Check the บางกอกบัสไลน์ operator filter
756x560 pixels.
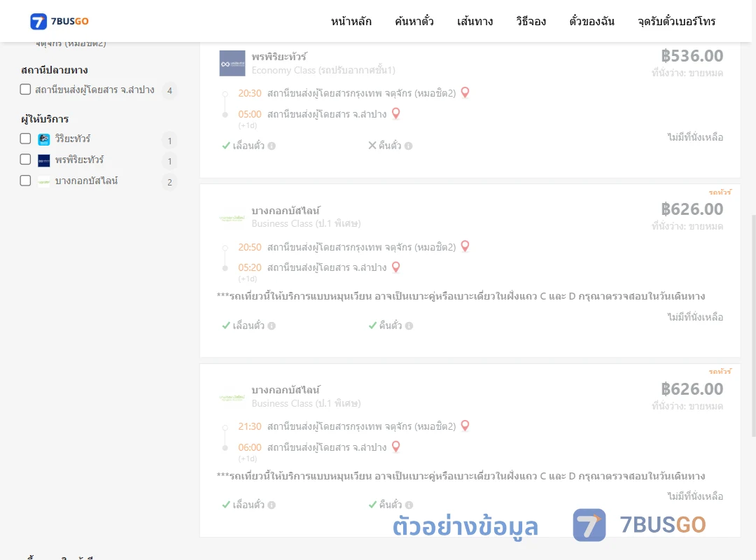click(x=26, y=181)
